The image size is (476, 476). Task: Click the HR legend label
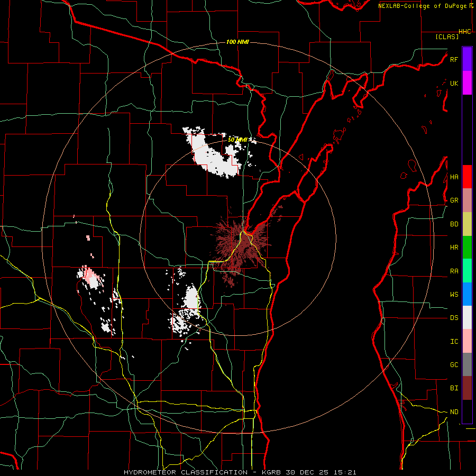[454, 248]
